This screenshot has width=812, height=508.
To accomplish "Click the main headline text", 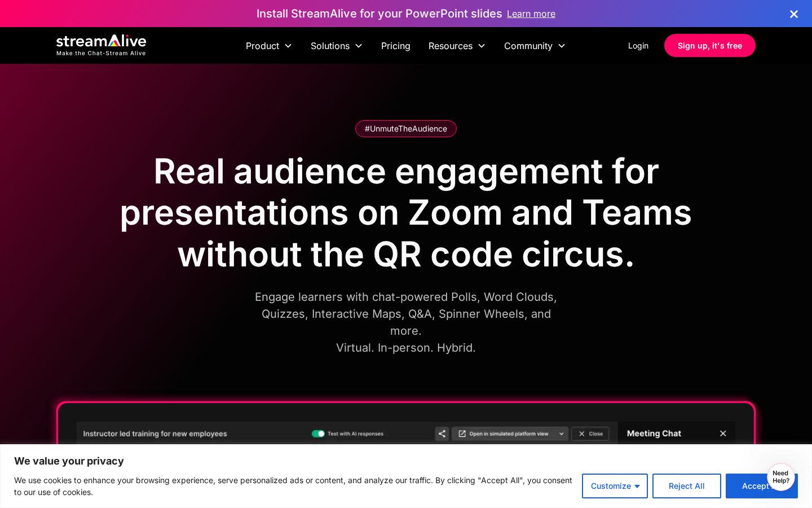I will (406, 213).
